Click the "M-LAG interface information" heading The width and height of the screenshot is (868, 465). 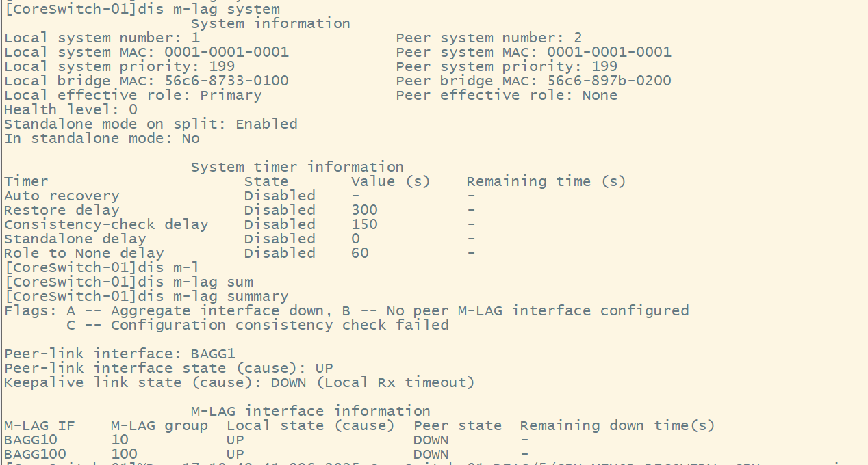(x=310, y=411)
